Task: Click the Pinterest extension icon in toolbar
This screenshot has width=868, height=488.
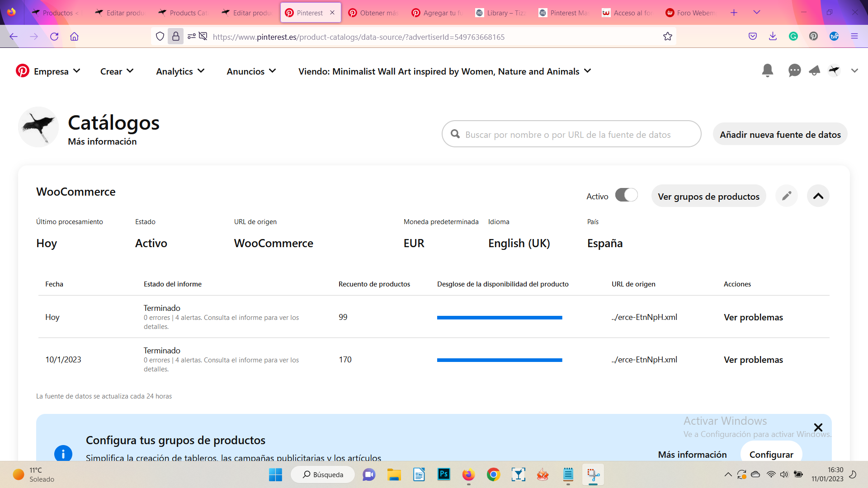Action: [x=814, y=37]
